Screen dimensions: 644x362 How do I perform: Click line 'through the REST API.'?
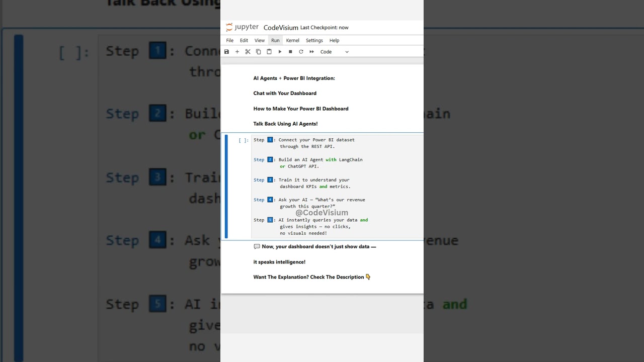pos(307,146)
